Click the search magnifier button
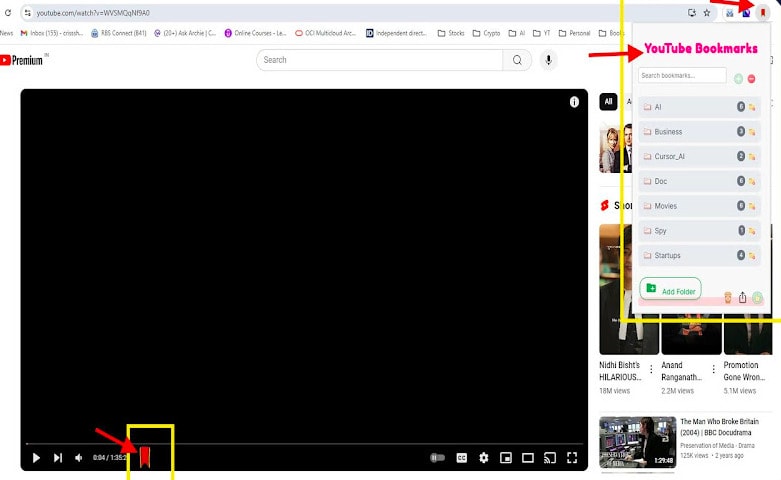 point(517,60)
